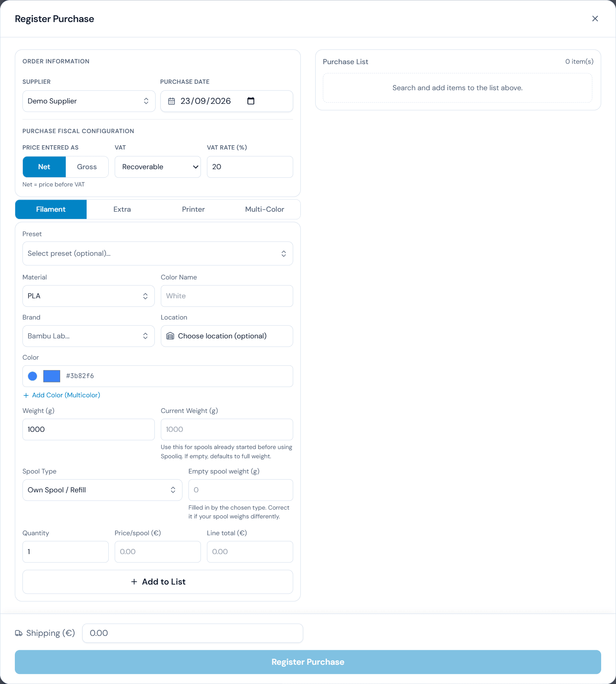The image size is (616, 684).
Task: Open the calendar picker icon in Purchase Date
Action: pos(251,101)
